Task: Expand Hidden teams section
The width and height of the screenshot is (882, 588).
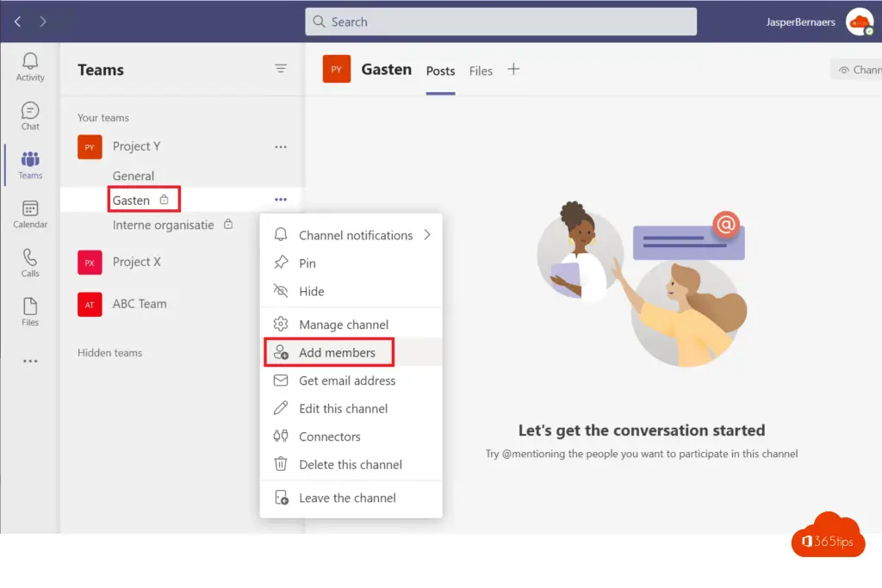Action: pos(110,353)
